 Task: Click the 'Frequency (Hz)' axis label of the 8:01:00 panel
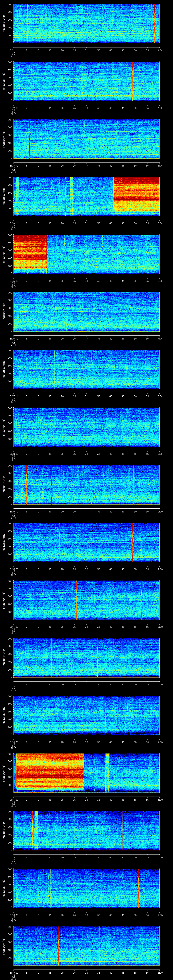click(4, 24)
